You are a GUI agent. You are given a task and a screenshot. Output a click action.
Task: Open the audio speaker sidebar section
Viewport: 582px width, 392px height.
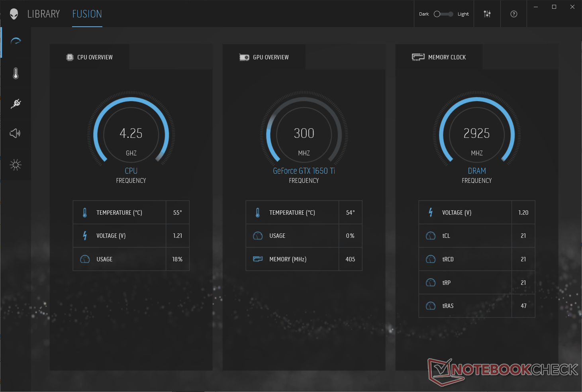coord(15,133)
